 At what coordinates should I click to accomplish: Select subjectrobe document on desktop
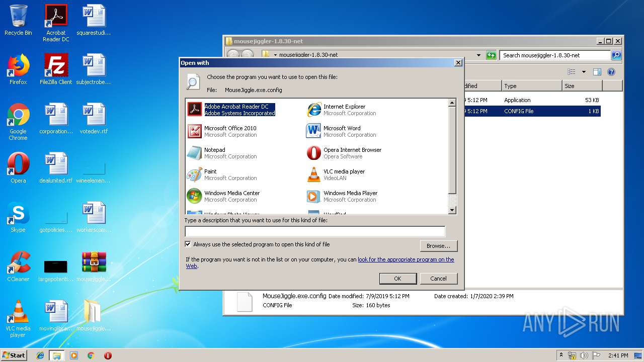(x=94, y=69)
